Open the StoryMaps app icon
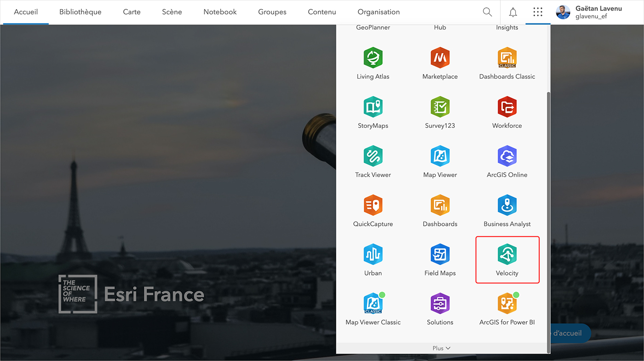Screen dimensions: 644x361 [x=373, y=113]
